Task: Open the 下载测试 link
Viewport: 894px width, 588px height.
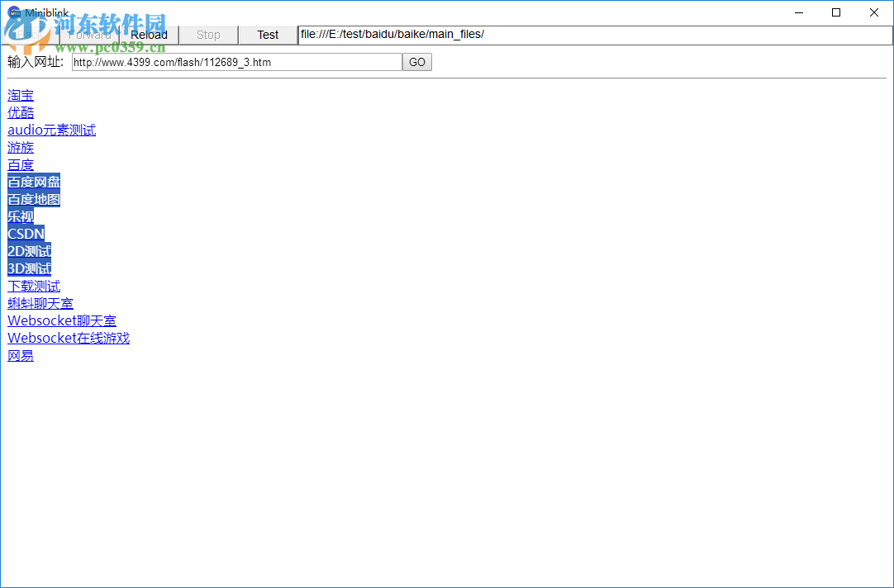Action: [x=34, y=286]
